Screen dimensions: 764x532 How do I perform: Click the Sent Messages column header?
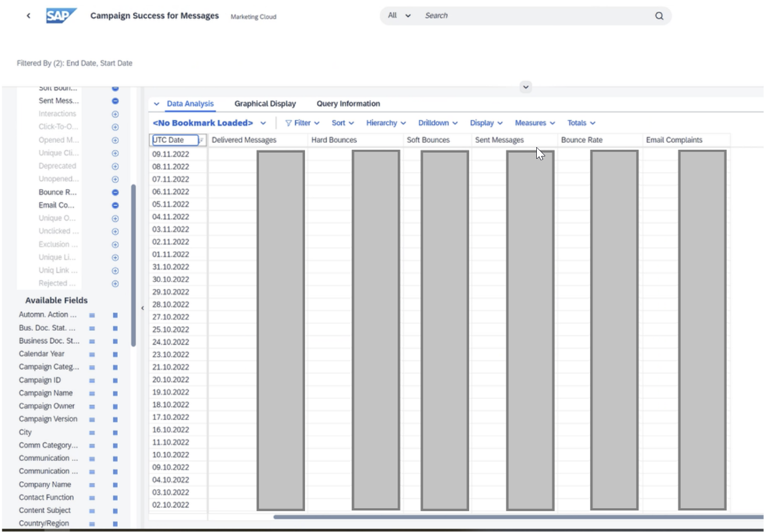(x=499, y=140)
